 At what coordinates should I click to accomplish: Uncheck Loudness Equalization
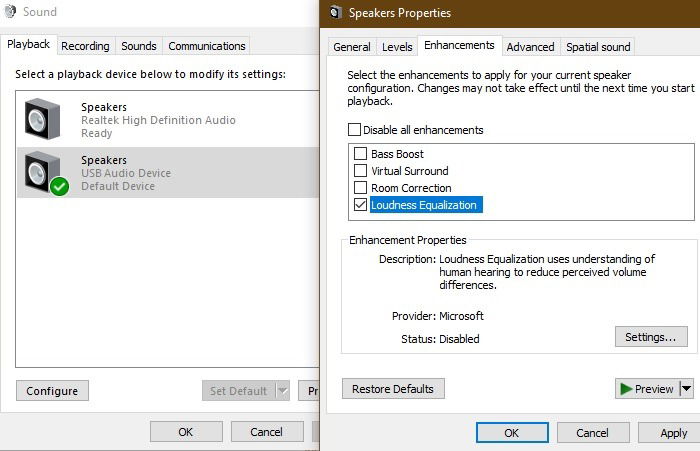point(360,205)
